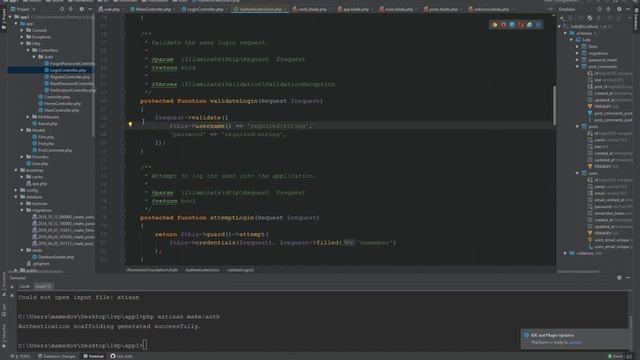Open Database Changes tool window button
Screen dimensions: 640x360
click(x=57, y=356)
